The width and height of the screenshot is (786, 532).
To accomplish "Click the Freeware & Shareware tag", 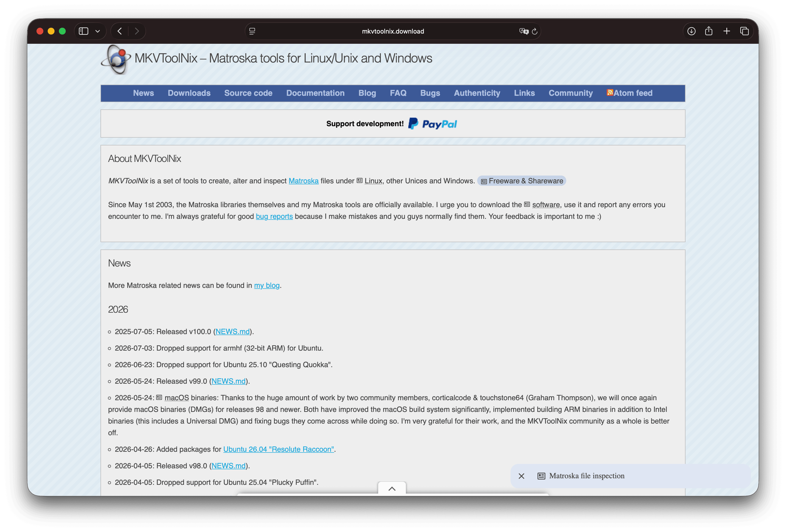I will click(521, 181).
